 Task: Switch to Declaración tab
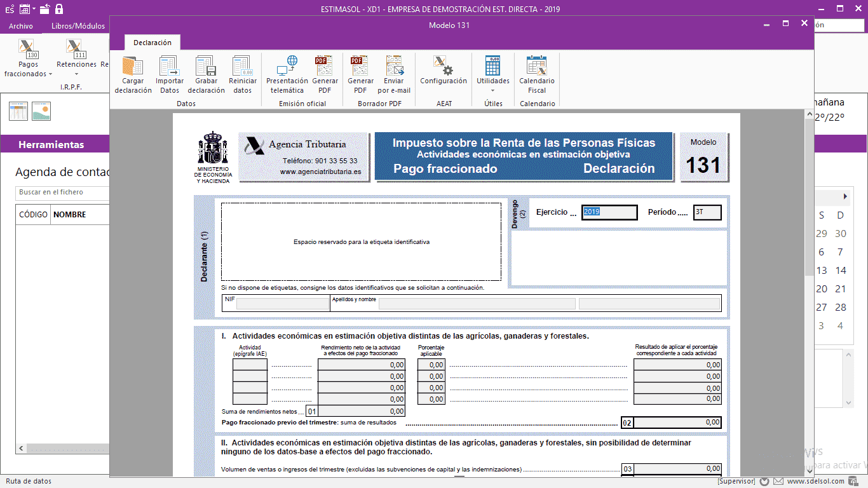[x=153, y=43]
